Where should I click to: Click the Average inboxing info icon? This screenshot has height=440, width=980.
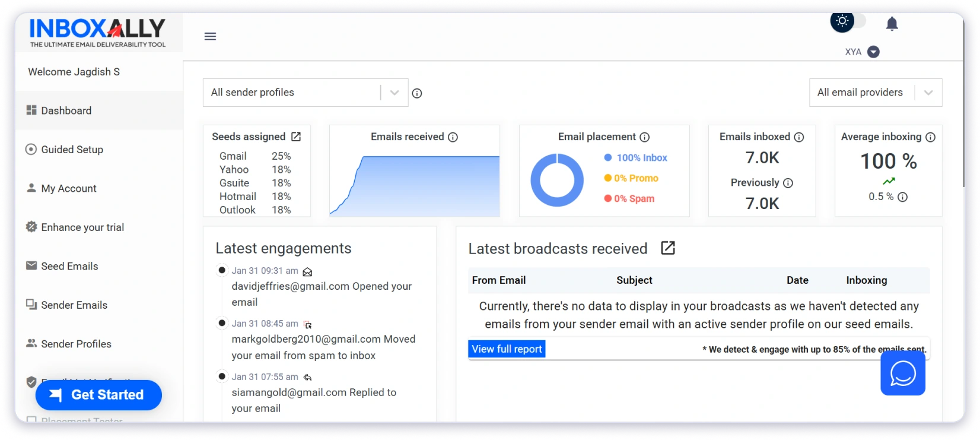click(931, 137)
